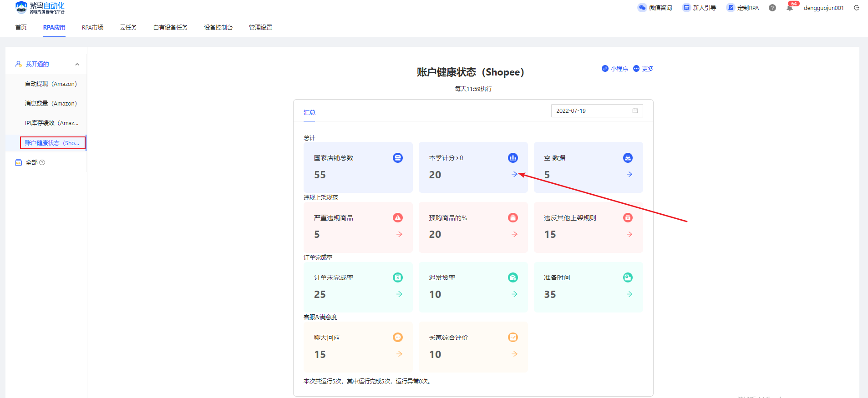Image resolution: width=868 pixels, height=398 pixels.
Task: Open 预购商品的% details arrow
Action: (x=514, y=234)
